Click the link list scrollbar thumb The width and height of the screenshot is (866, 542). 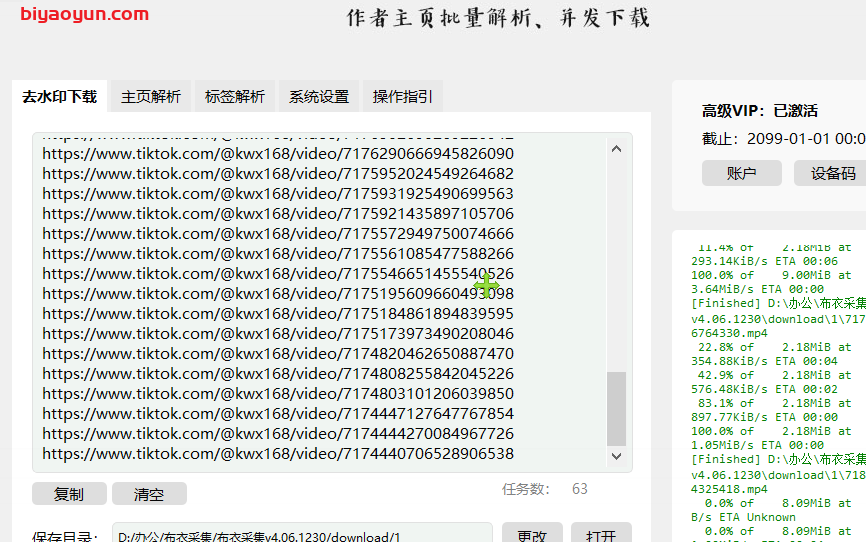pyautogui.click(x=616, y=408)
